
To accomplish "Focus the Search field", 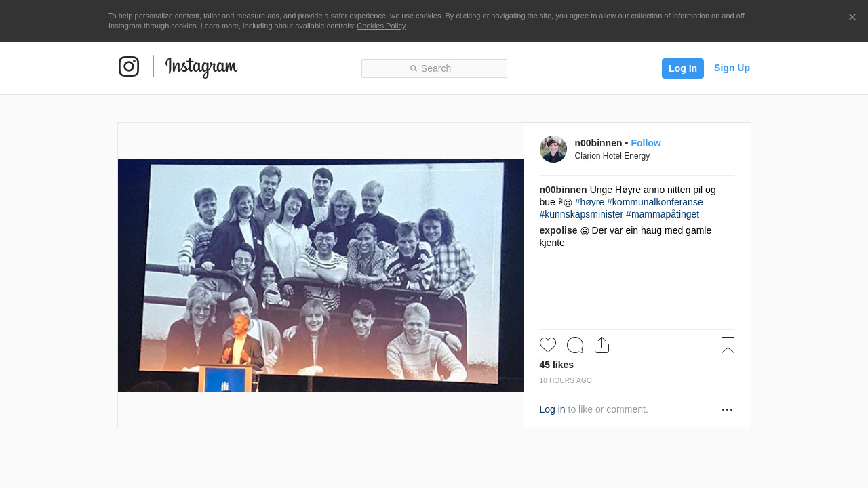I will pyautogui.click(x=434, y=68).
